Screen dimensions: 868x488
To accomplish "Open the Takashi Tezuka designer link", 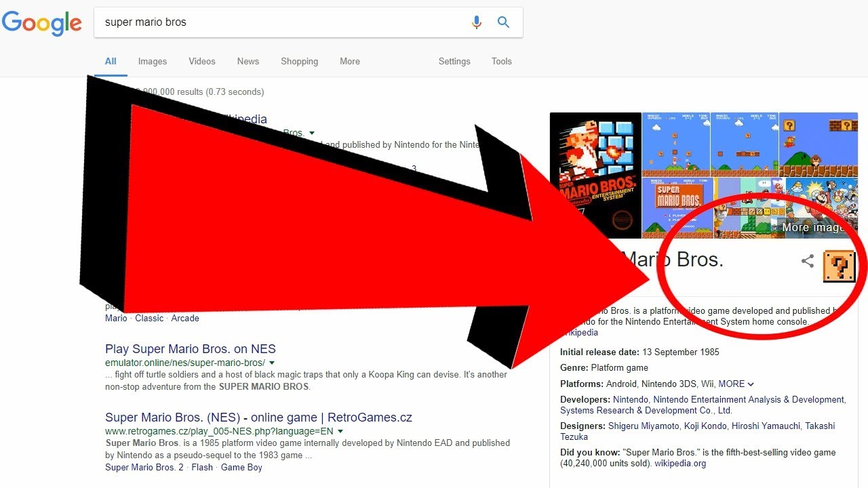I will (698, 431).
